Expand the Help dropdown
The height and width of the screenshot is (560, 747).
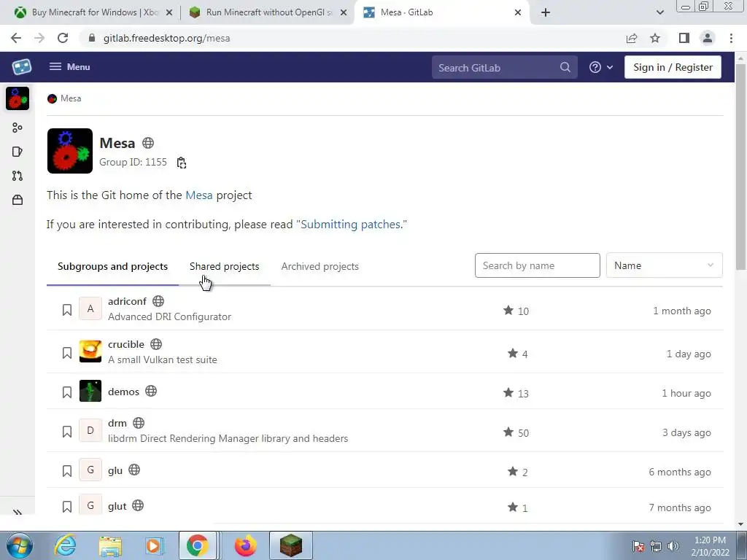pos(601,67)
